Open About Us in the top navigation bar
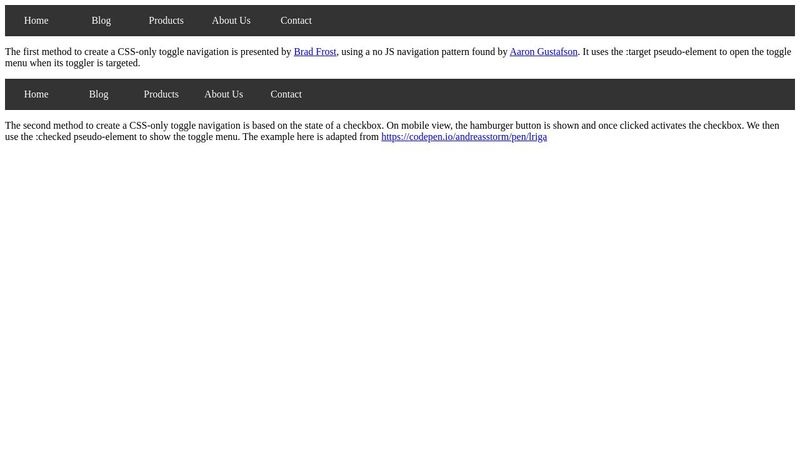 tap(231, 20)
